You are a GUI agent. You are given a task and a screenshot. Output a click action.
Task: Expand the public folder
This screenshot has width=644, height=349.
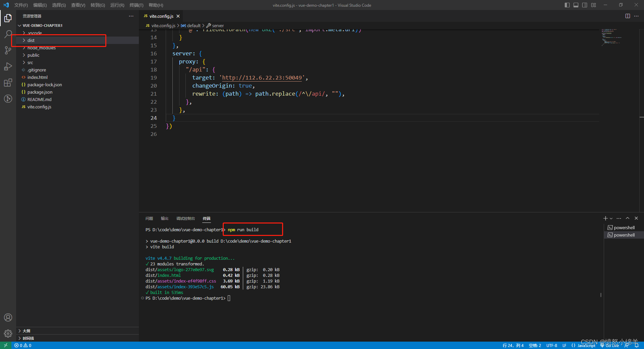[77, 55]
